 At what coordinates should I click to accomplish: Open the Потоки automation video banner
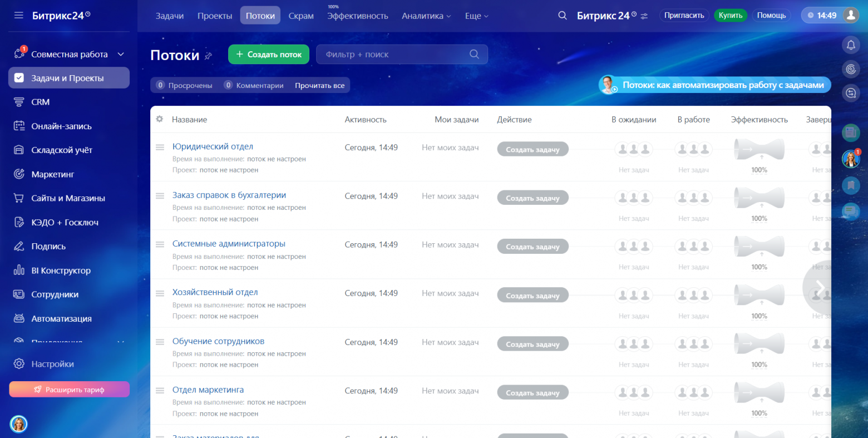715,85
